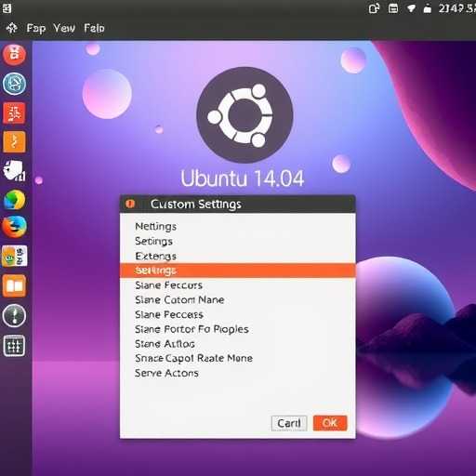Open the orange book icon in dock
Image resolution: width=476 pixels, height=476 pixels.
(14, 285)
